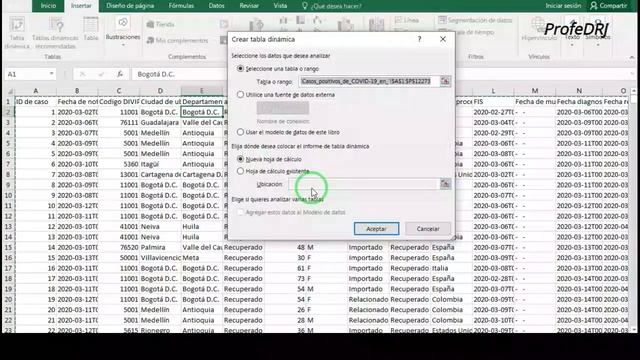Click the 'FIS' column heading cell

pos(493,101)
